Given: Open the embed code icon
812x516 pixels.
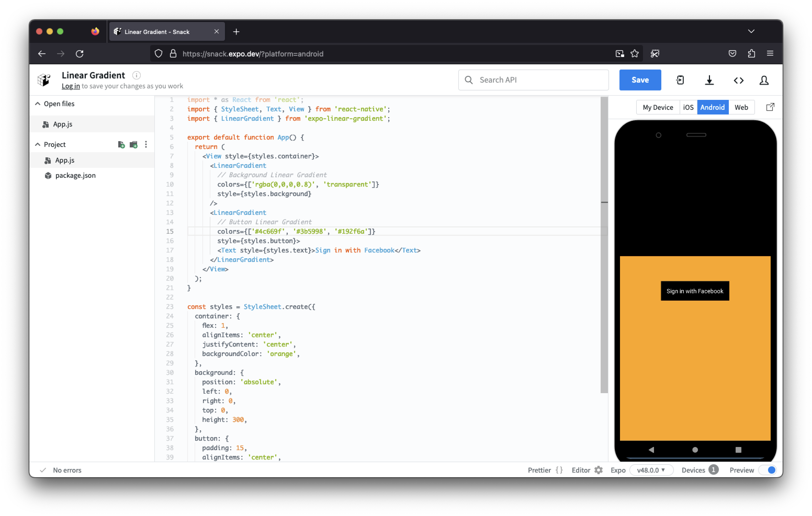Looking at the screenshot, I should point(738,80).
